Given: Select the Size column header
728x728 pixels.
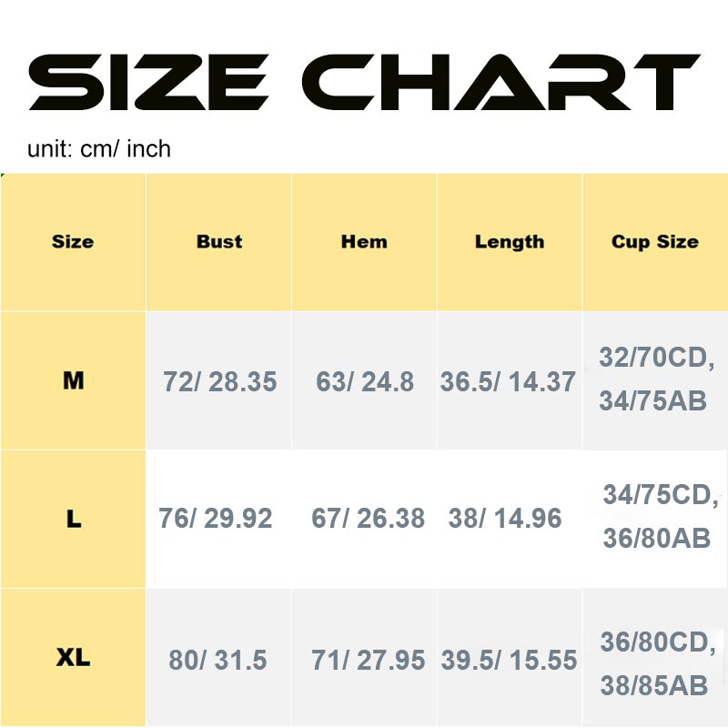Looking at the screenshot, I should 73,242.
